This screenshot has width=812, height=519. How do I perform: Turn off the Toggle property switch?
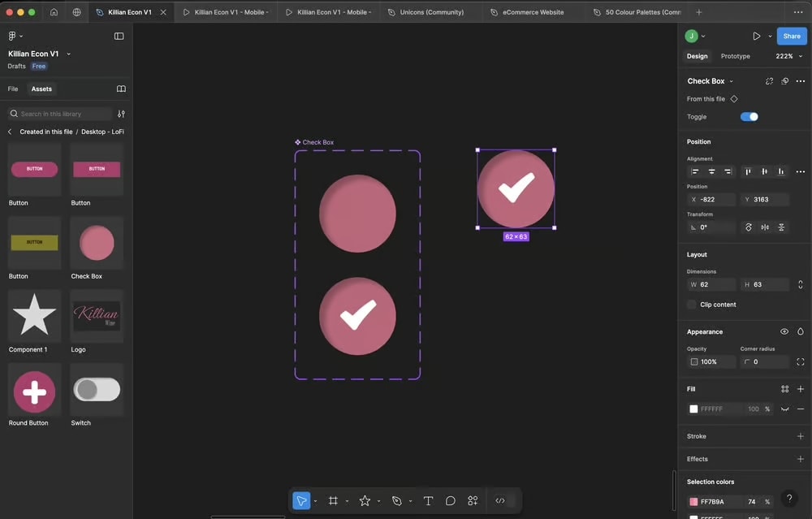[x=749, y=116]
